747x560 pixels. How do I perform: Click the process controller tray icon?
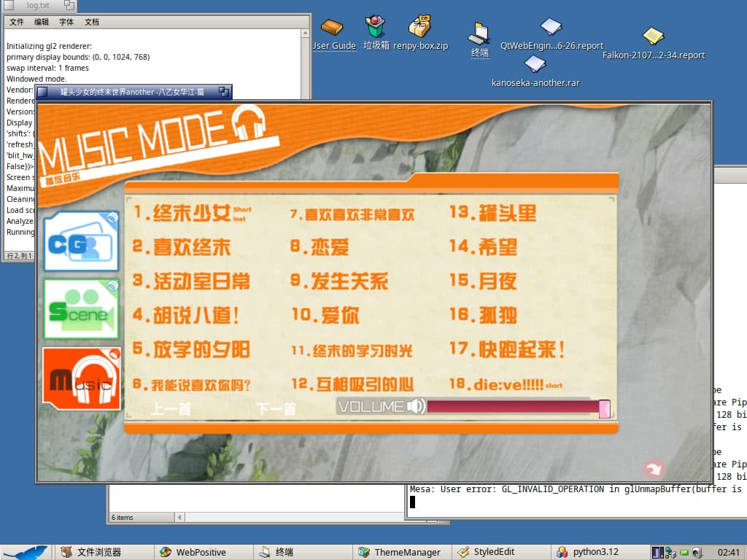point(658,553)
